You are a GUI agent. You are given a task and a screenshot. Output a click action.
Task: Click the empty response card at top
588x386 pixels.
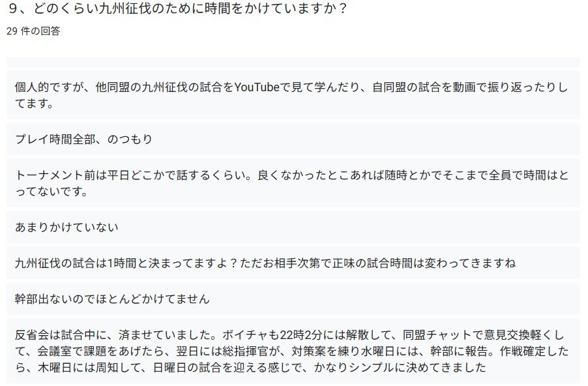tap(293, 62)
